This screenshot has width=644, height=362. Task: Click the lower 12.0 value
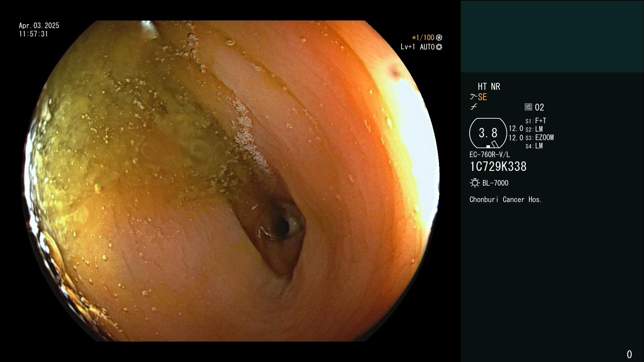[516, 137]
